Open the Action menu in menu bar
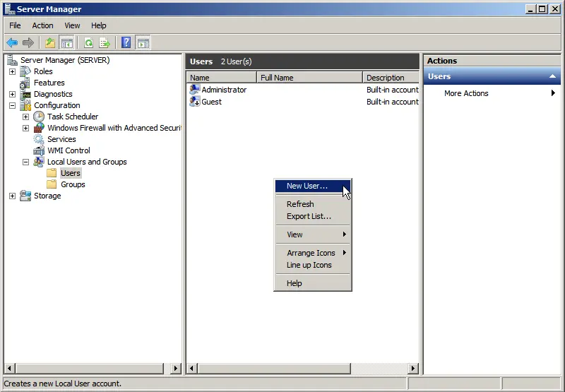This screenshot has height=392, width=565. pos(42,25)
